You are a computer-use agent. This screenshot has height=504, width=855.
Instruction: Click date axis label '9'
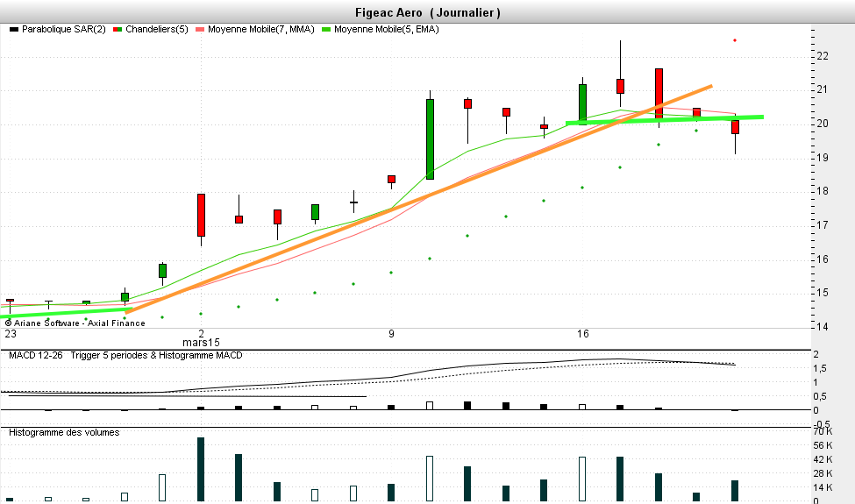pos(391,333)
